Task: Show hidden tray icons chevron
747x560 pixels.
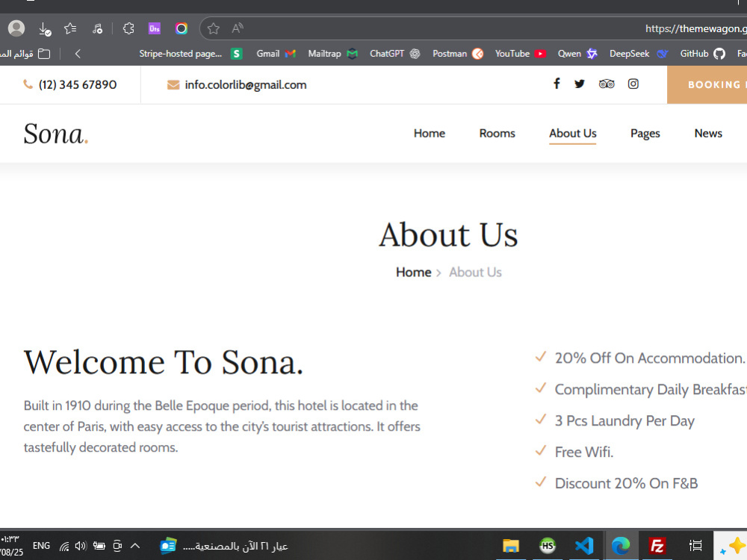Action: click(x=135, y=546)
